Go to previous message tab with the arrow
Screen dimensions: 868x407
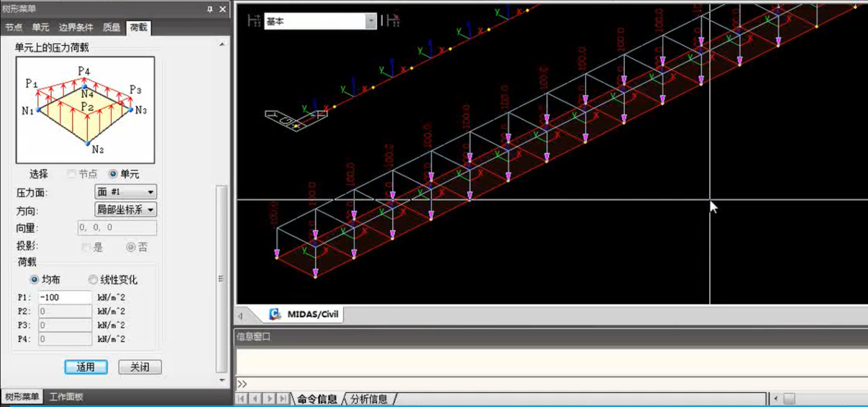255,399
